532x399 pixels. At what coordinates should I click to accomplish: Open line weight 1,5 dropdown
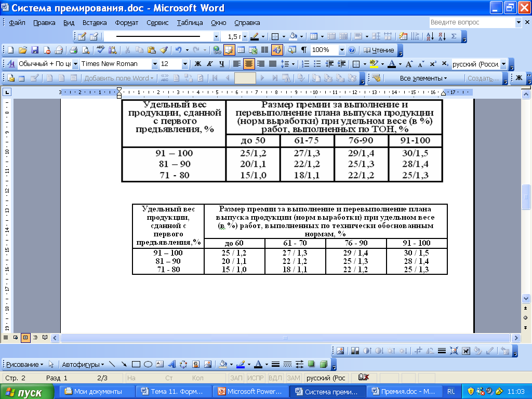click(245, 36)
